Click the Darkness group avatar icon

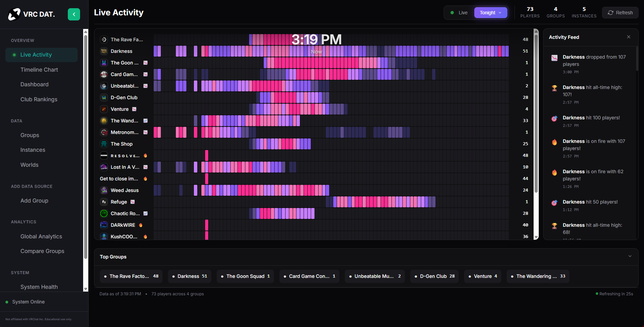(x=104, y=51)
